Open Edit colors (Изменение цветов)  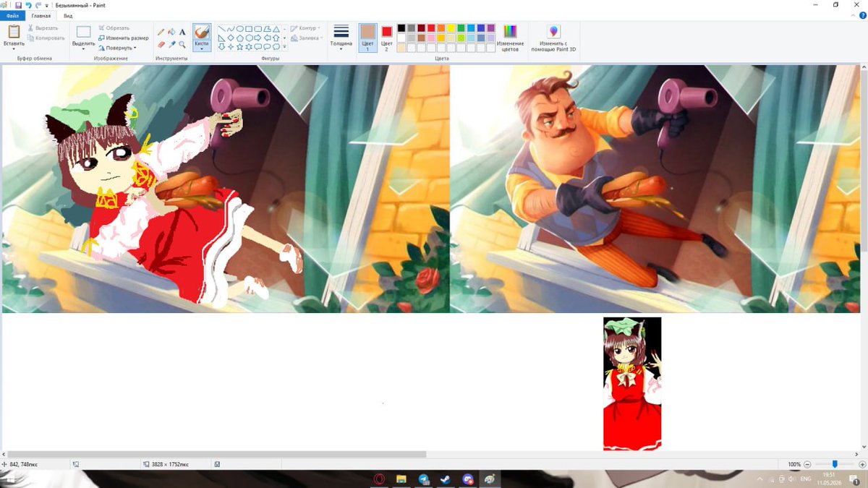510,38
